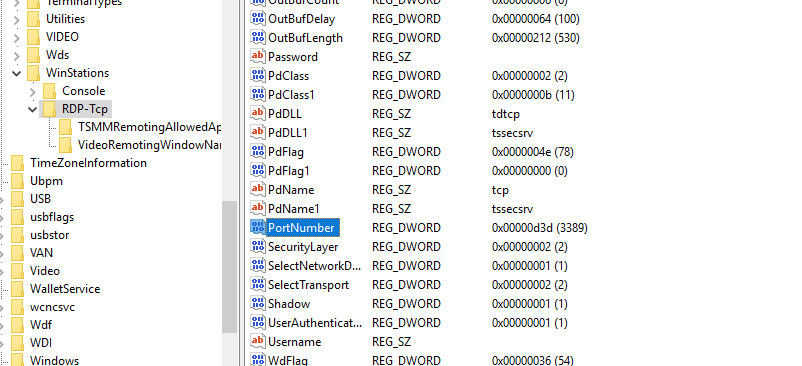Screen dimensions: 802x366
Task: Select the OutBufLength DWORD icon
Action: coord(257,37)
